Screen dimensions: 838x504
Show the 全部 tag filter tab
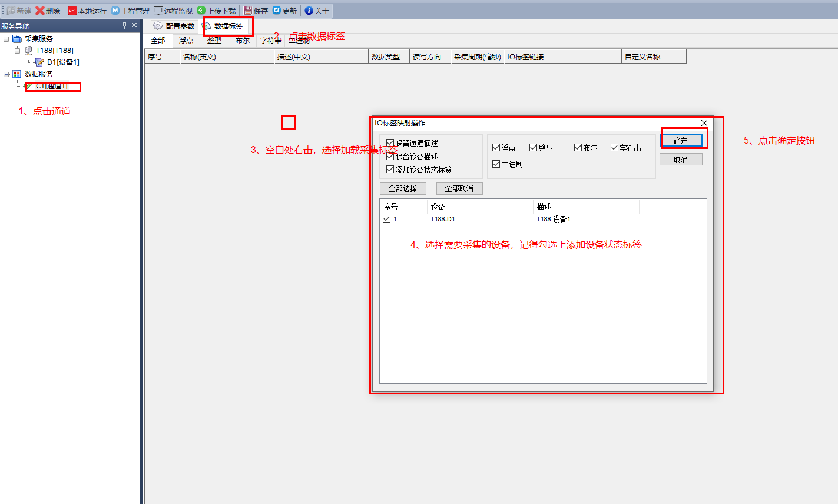click(158, 41)
